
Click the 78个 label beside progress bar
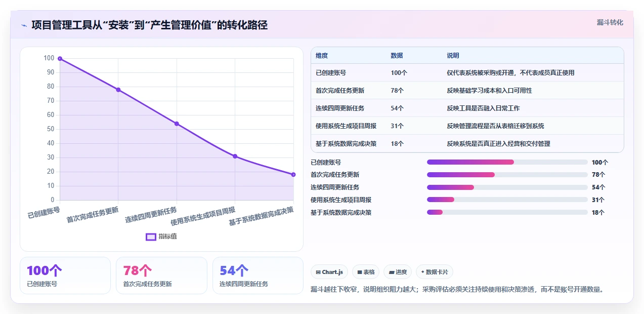click(598, 175)
